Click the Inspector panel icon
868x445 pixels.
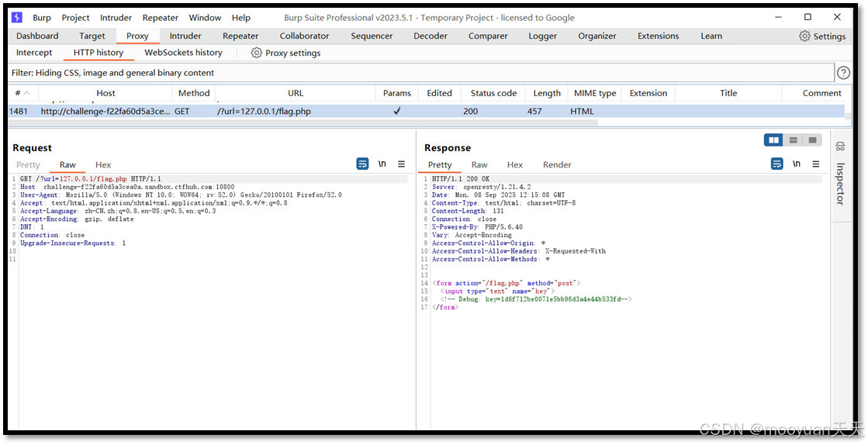(x=840, y=147)
